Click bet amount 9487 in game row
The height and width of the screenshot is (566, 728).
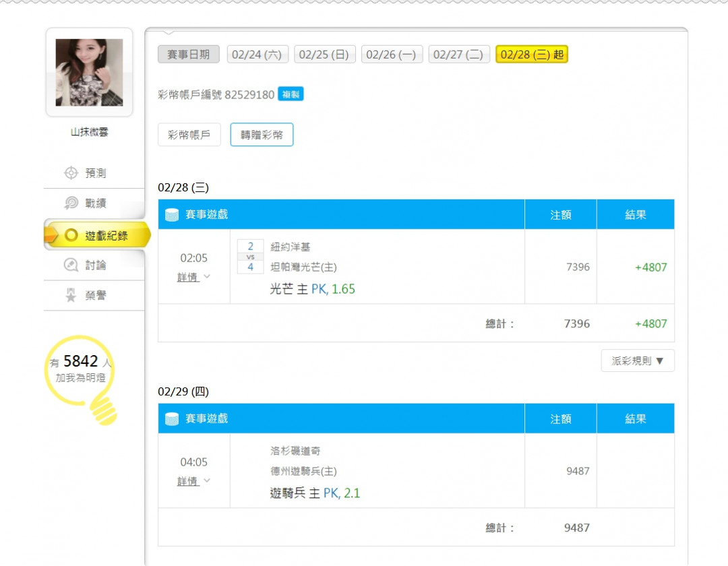[x=578, y=472]
